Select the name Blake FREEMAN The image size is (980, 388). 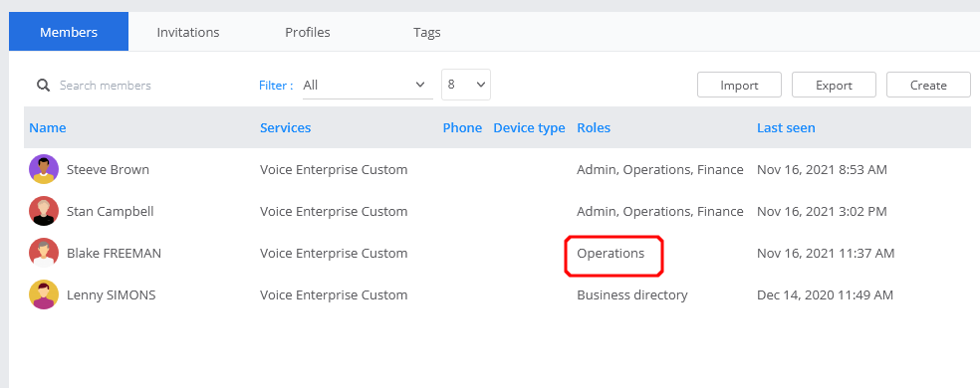(114, 253)
